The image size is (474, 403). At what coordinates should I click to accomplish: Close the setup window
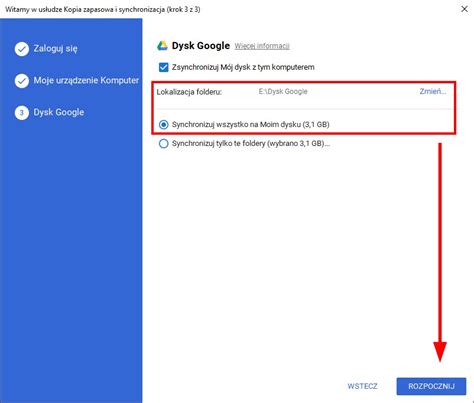(x=464, y=9)
